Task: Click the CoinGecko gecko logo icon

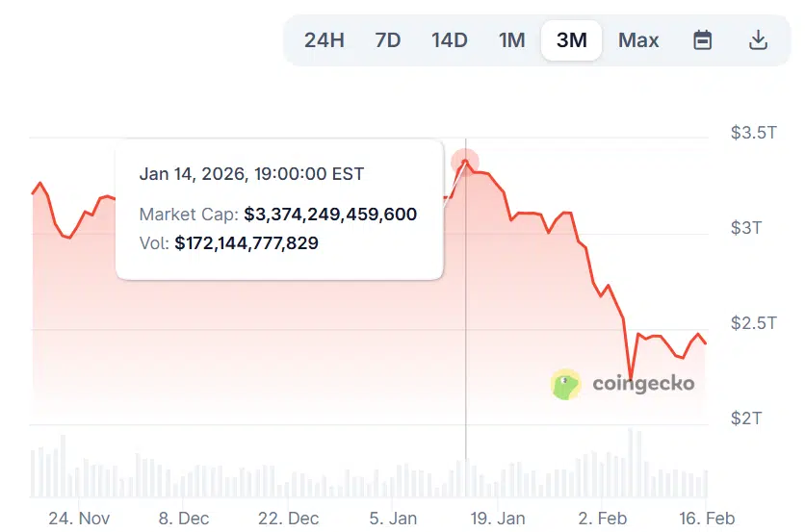Action: click(566, 384)
